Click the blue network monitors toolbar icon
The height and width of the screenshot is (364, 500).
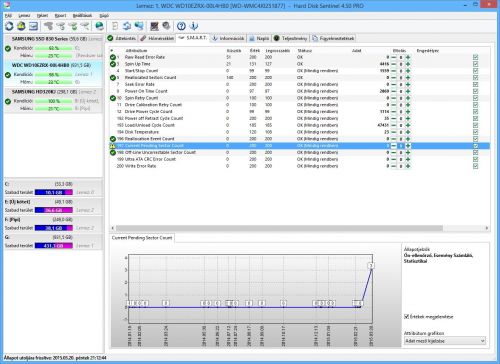(139, 26)
